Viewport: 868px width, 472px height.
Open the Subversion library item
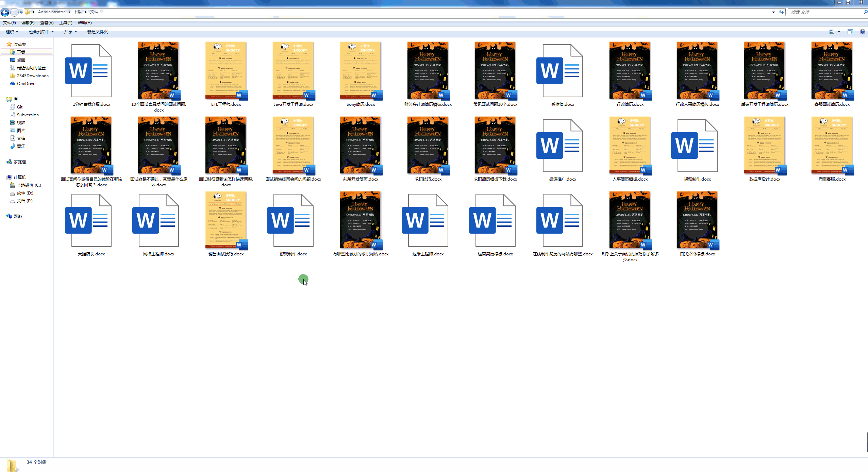[x=28, y=115]
